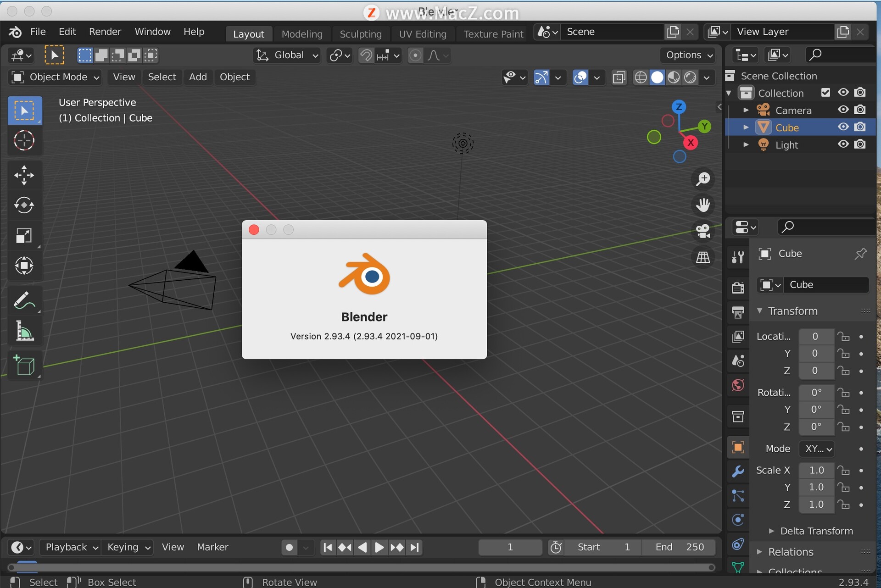Open the timeline Marker menu

click(212, 547)
